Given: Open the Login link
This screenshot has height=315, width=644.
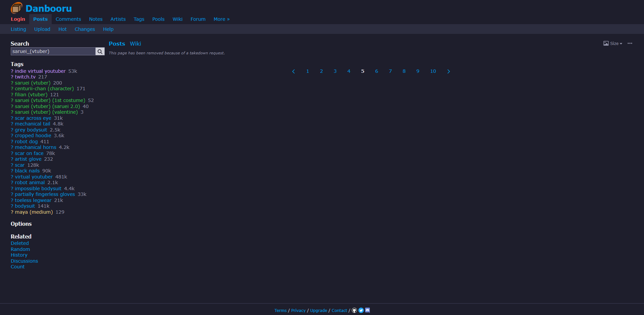Looking at the screenshot, I should tap(18, 19).
